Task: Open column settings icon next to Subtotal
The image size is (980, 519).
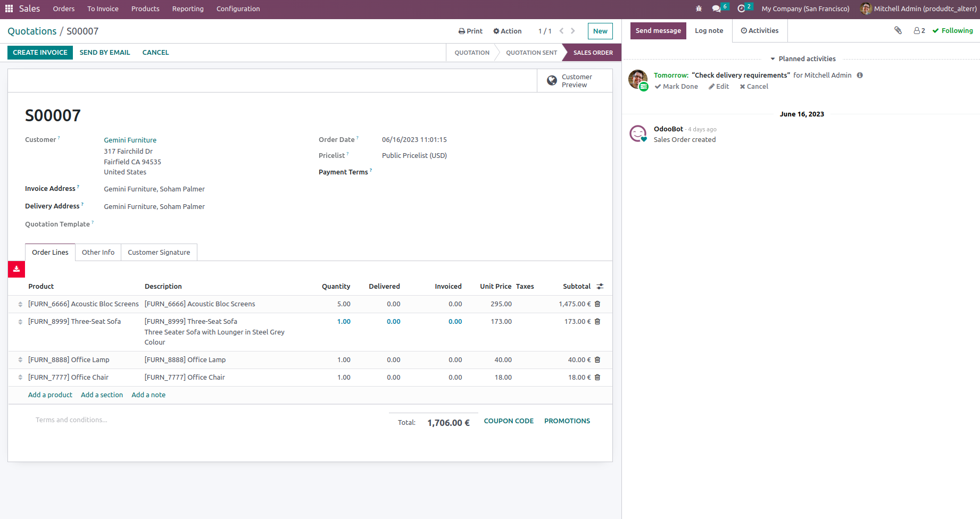Action: (600, 287)
